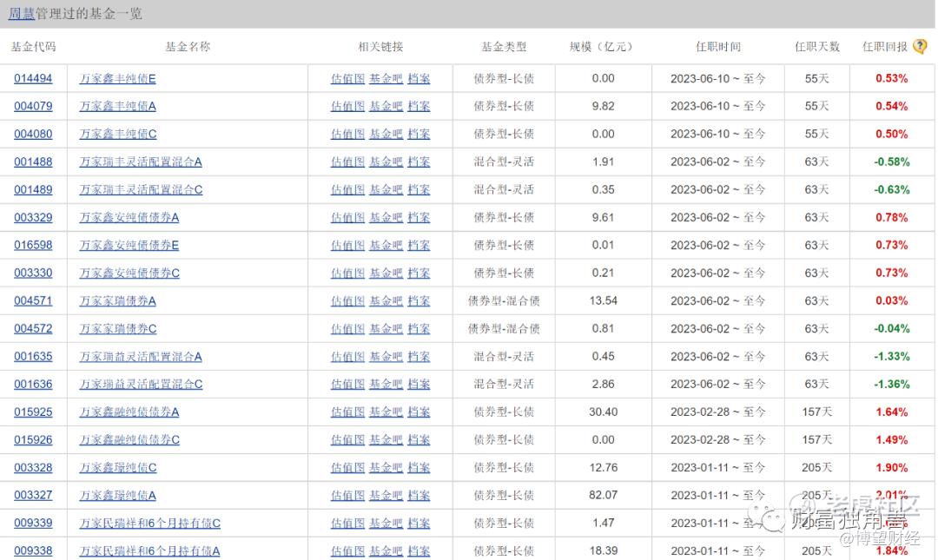The height and width of the screenshot is (560, 938).
Task: Open 估值图 for 万家瑞益灵活配置混合A
Action: pos(347,357)
